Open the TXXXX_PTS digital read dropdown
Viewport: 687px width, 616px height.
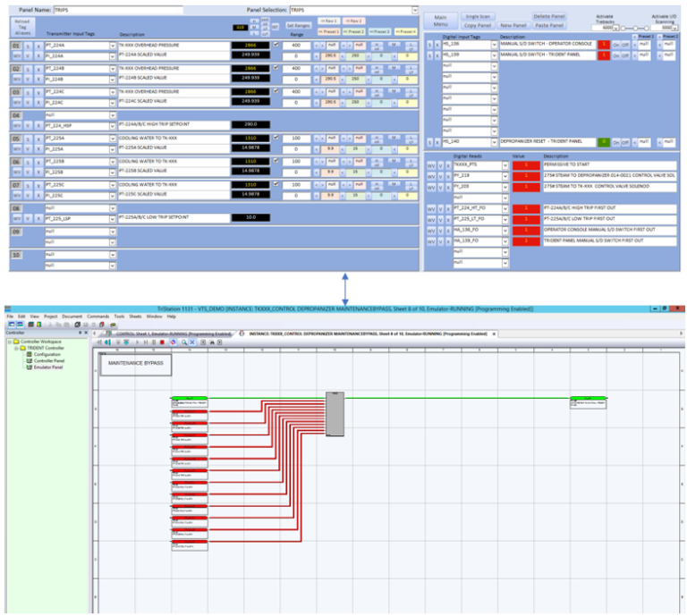[x=505, y=165]
